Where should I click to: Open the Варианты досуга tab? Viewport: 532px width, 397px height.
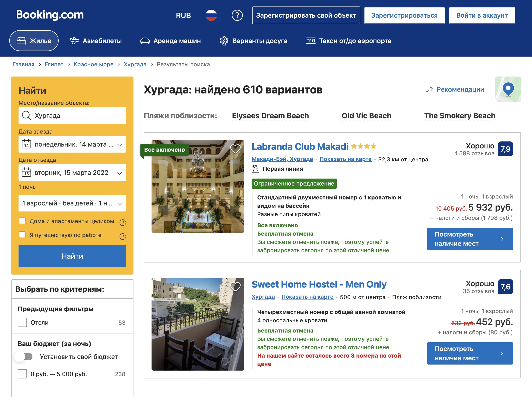[254, 41]
